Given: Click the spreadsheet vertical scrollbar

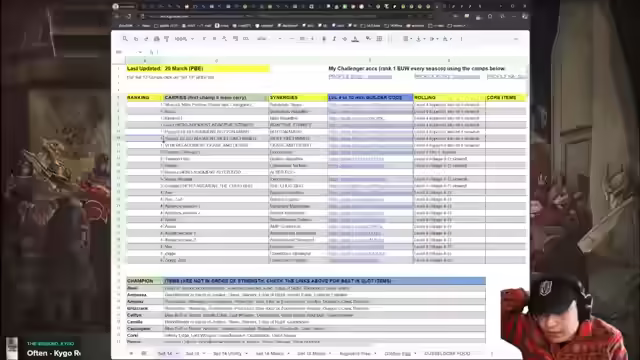Looking at the screenshot, I should click(528, 80).
